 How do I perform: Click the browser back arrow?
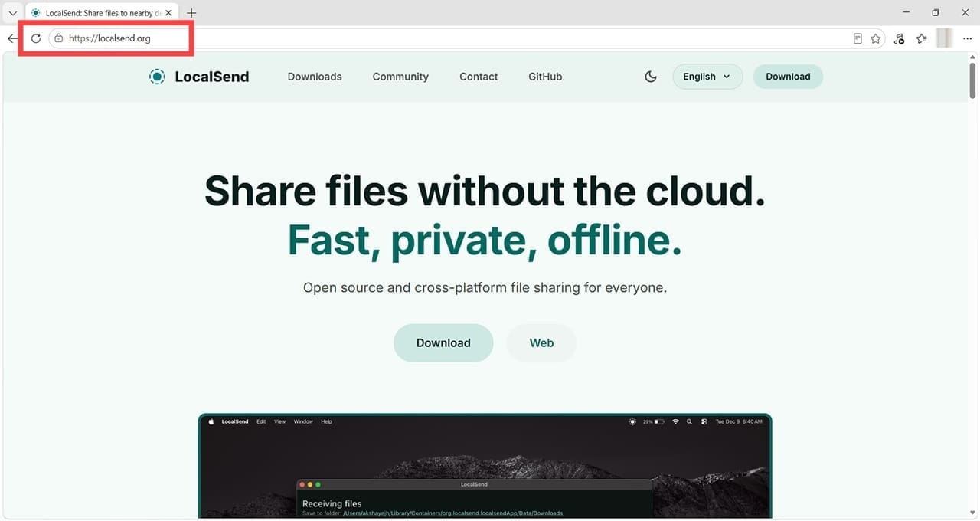point(12,38)
